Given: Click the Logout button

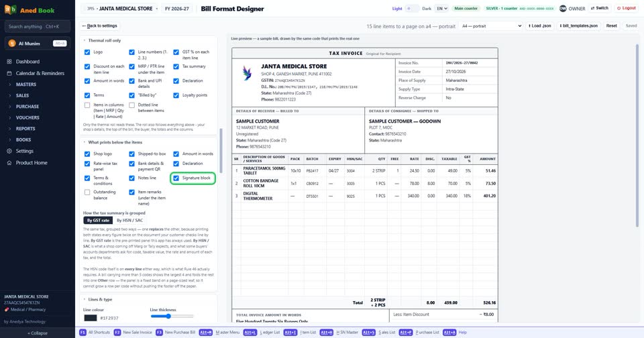Looking at the screenshot, I should 627,8.
